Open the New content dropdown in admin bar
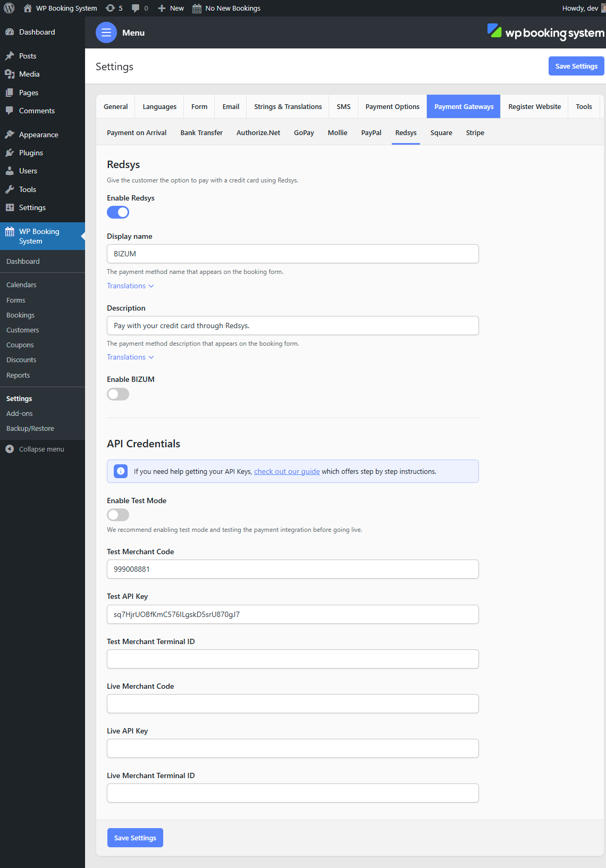 click(x=171, y=8)
